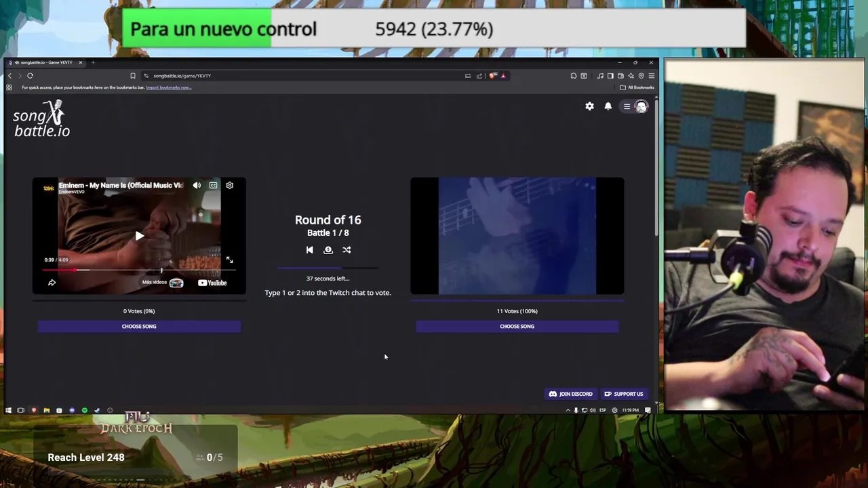The image size is (868, 488).
Task: Seek along the Eminem video progress bar
Action: click(139, 270)
